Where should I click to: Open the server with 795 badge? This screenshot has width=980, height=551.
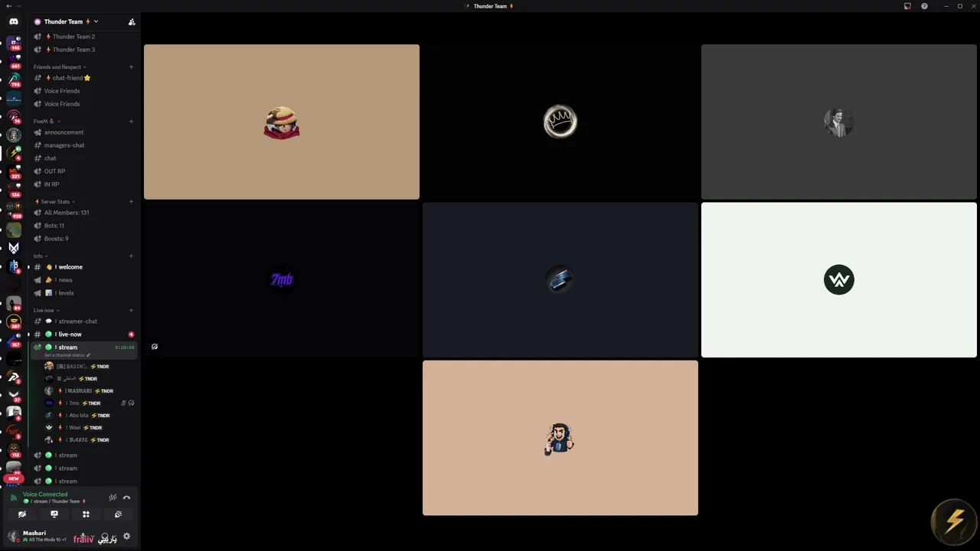click(x=14, y=80)
